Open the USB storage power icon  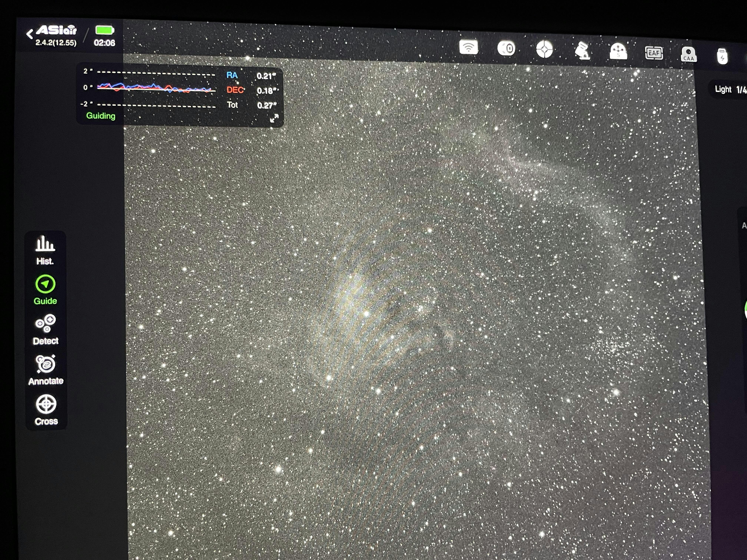pos(722,56)
